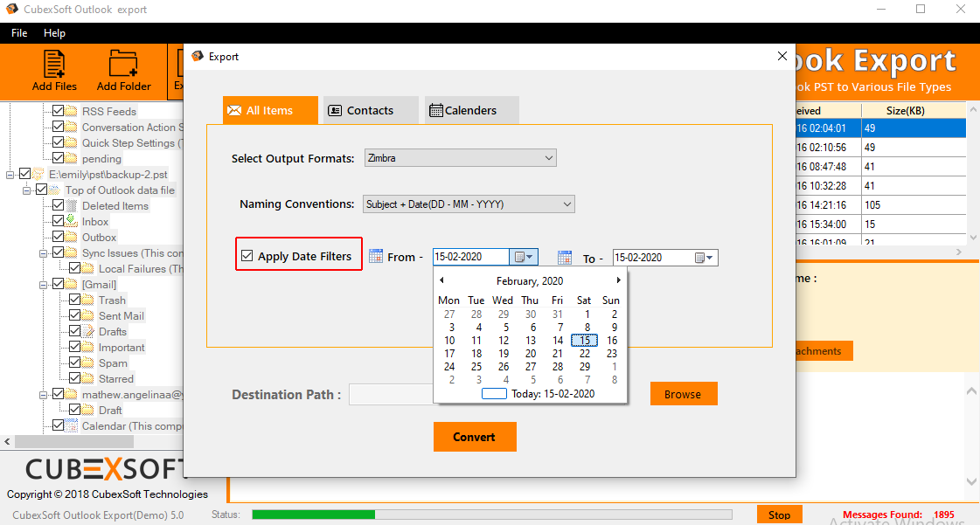Viewport: 980px width, 525px height.
Task: Collapse the [Gmail] folder tree node
Action: coord(44,285)
